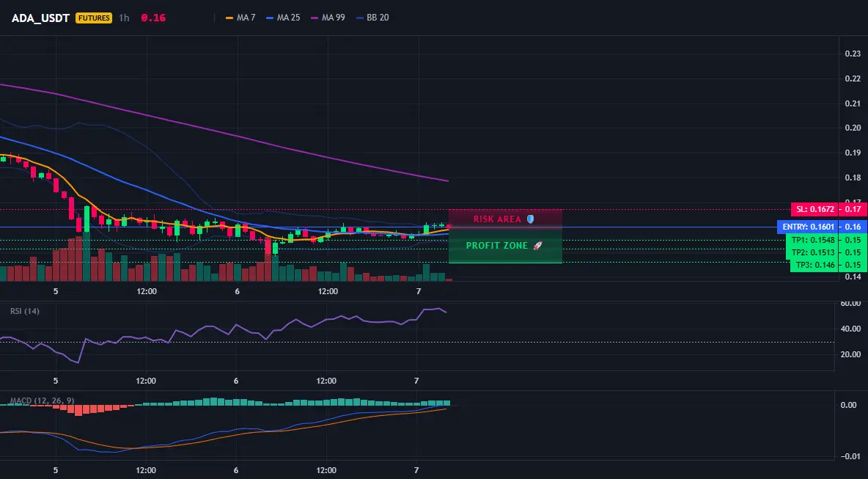Screen dimensions: 868x479
Task: Click the MACD (12, 26, 9) indicator label
Action: tap(42, 401)
